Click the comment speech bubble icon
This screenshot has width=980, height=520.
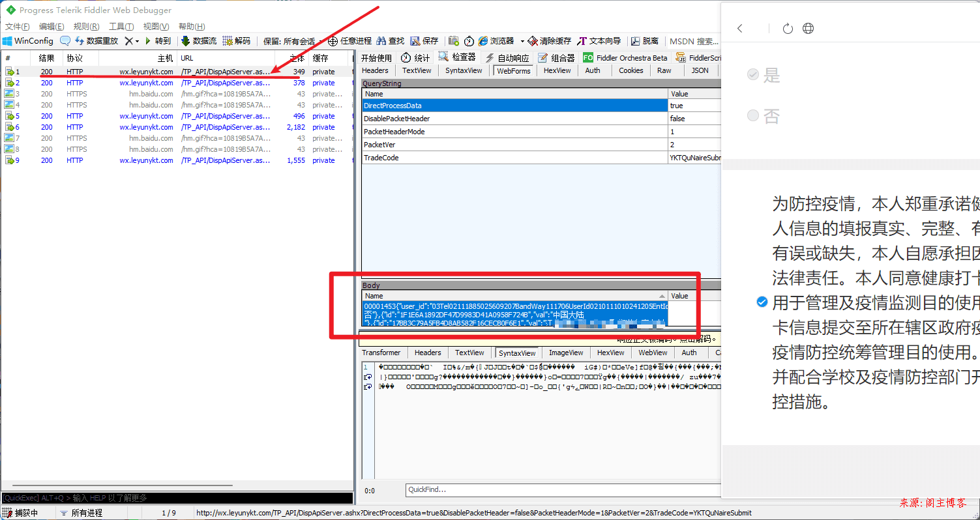pos(65,41)
